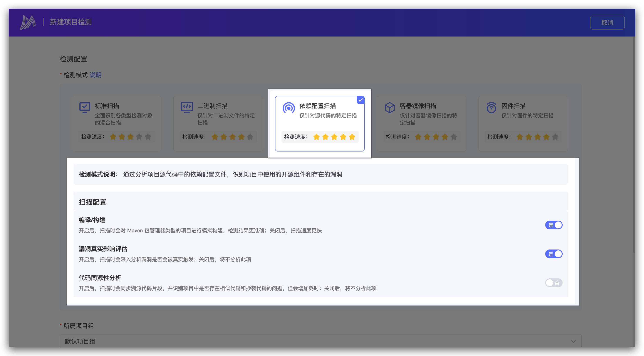This screenshot has height=356, width=644.
Task: Click the standard scan monitor icon
Action: point(85,107)
